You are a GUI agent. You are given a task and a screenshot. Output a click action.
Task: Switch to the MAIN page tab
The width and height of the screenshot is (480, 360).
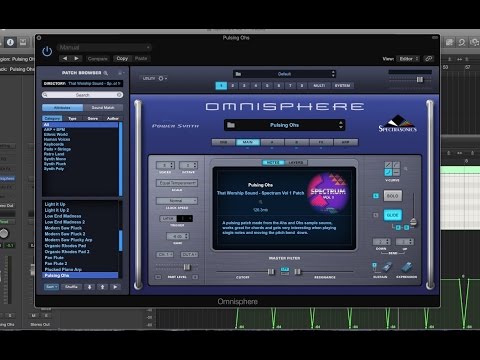(248, 142)
